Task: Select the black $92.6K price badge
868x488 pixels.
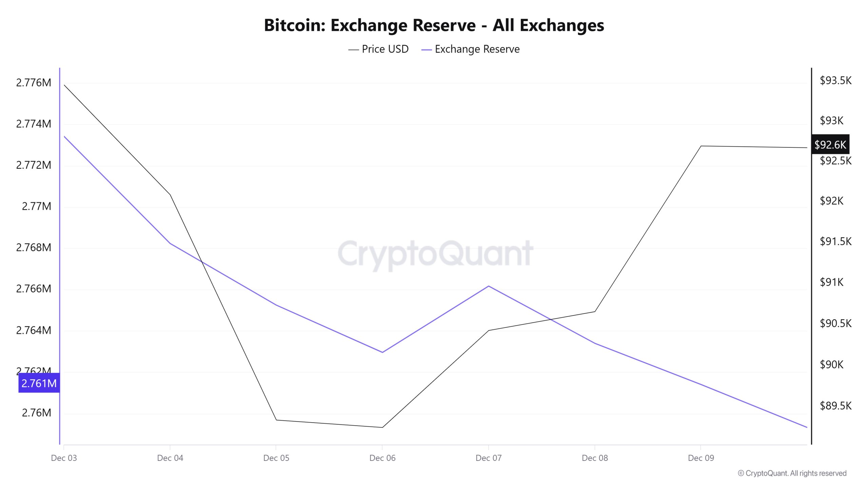Action: tap(830, 145)
